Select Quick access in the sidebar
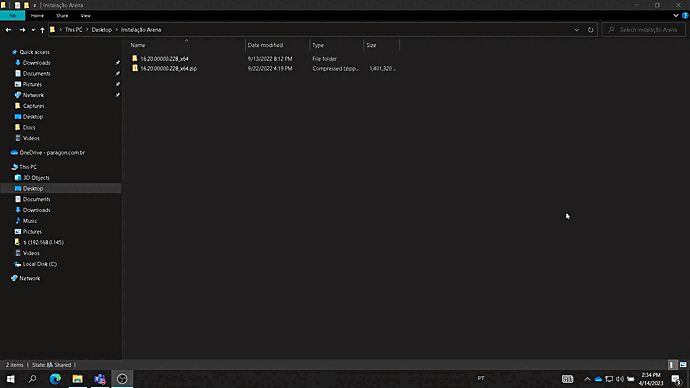The image size is (690, 388). pos(34,52)
